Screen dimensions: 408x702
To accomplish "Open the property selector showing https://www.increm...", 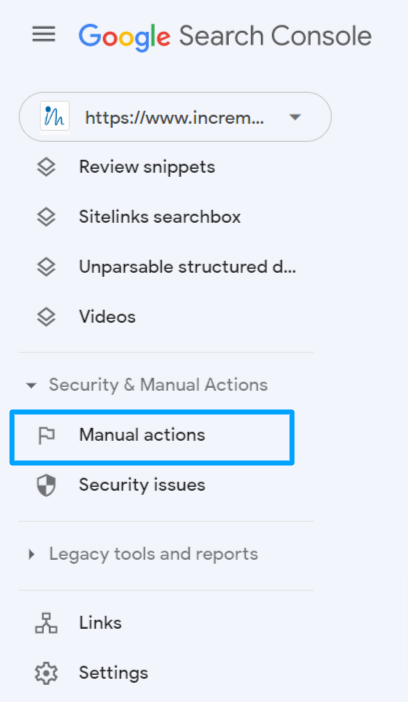I will (175, 117).
